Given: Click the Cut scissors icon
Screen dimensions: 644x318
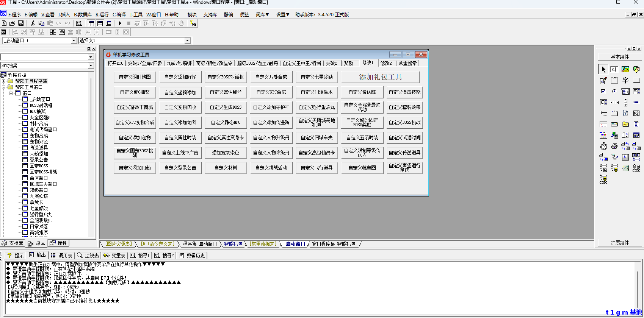Looking at the screenshot, I should [33, 23].
